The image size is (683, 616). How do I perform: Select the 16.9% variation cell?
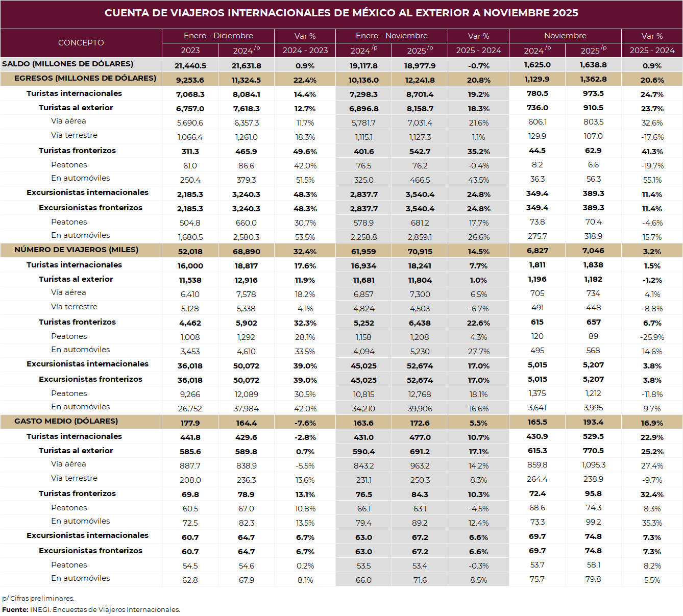point(652,423)
